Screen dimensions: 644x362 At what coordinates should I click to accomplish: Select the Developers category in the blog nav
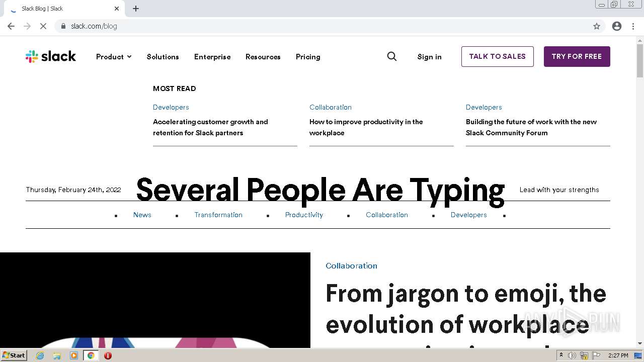click(468, 215)
